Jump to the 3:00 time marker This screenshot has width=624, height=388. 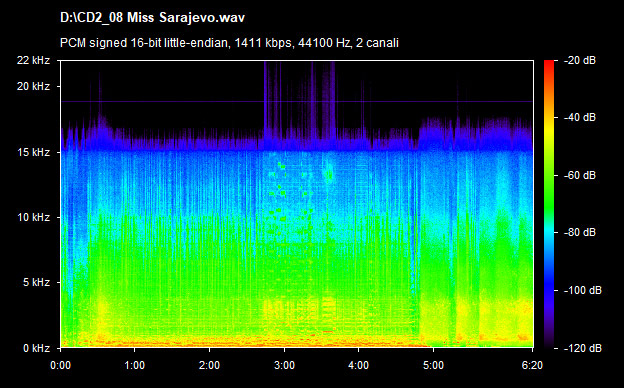(x=285, y=365)
